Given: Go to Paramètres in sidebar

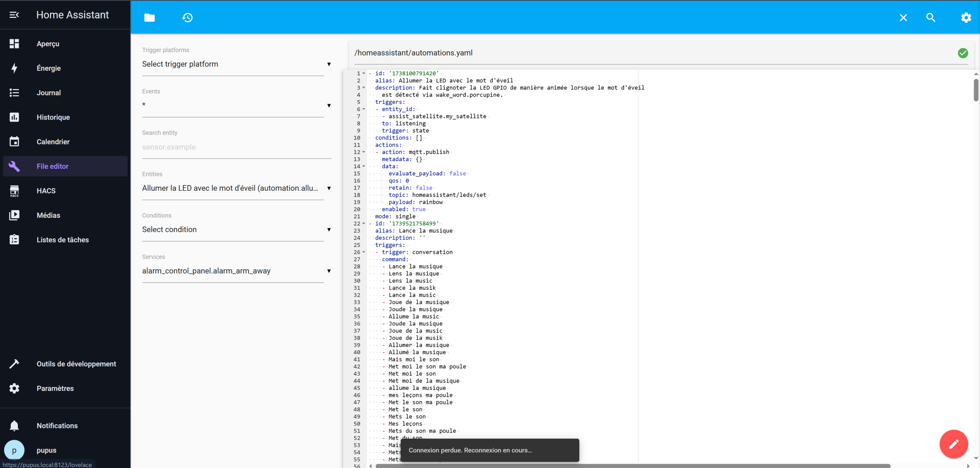Looking at the screenshot, I should 55,388.
